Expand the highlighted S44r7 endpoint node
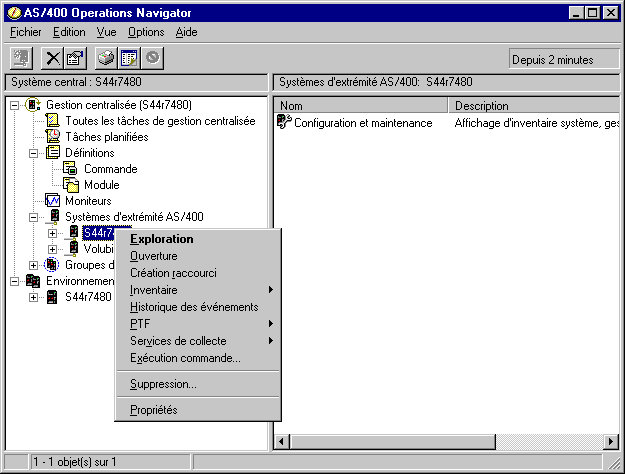 point(52,233)
